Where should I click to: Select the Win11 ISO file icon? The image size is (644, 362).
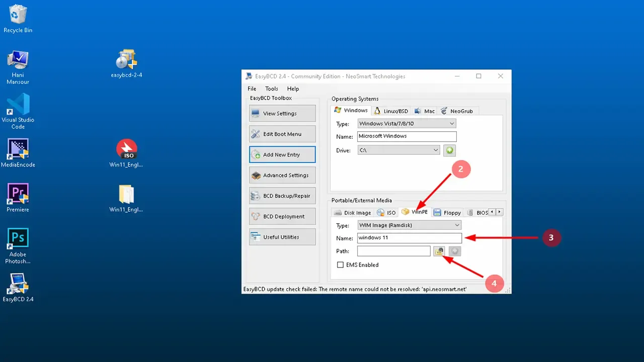(126, 154)
